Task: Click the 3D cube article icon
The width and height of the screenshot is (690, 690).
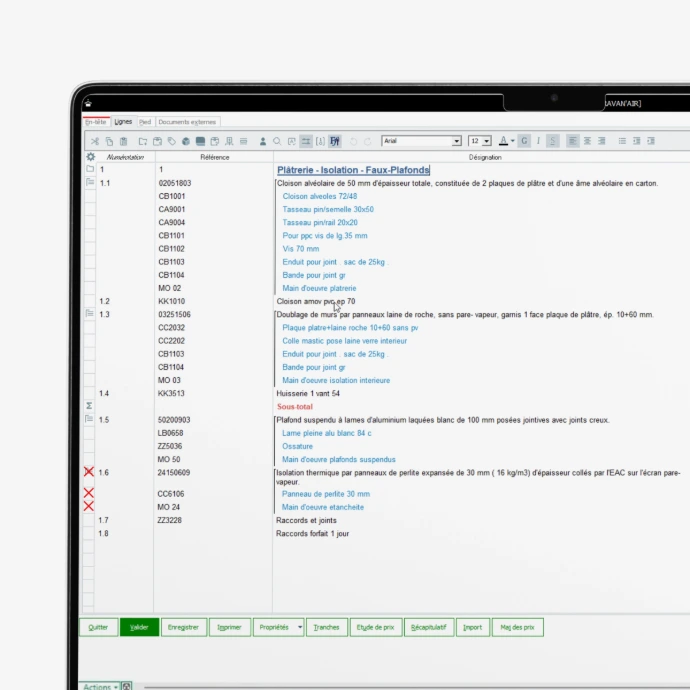Action: (186, 141)
